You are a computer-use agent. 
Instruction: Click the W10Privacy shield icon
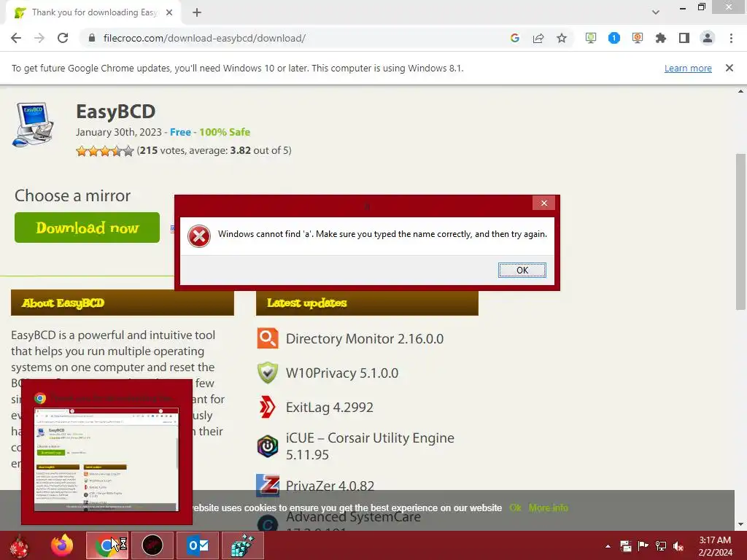[x=268, y=373]
